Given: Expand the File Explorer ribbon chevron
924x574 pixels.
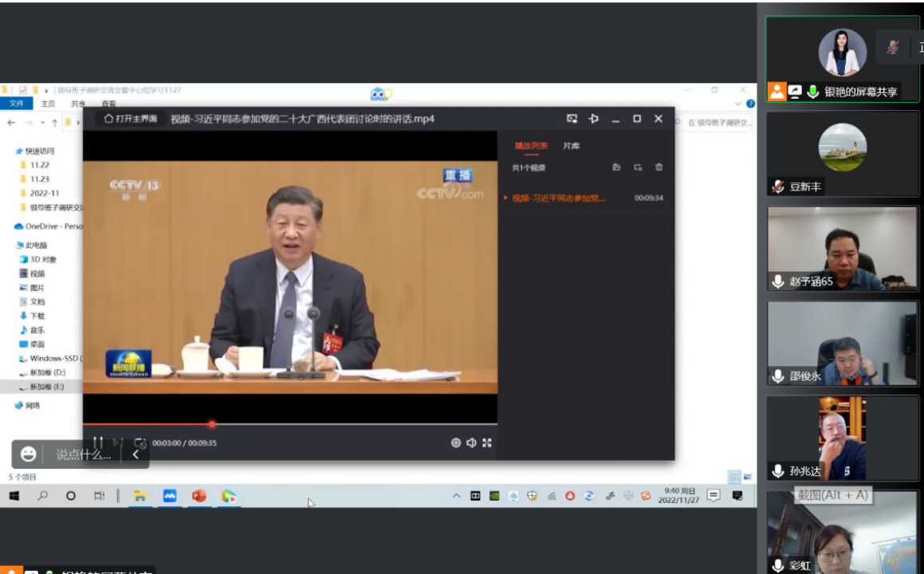Looking at the screenshot, I should pos(737,104).
